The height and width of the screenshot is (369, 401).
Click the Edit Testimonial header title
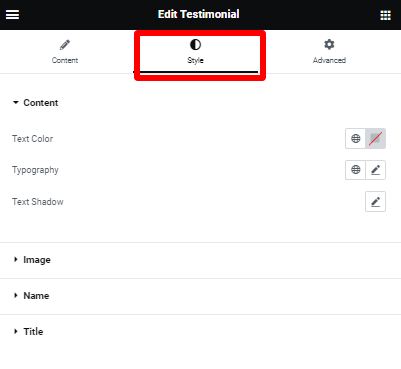point(199,14)
